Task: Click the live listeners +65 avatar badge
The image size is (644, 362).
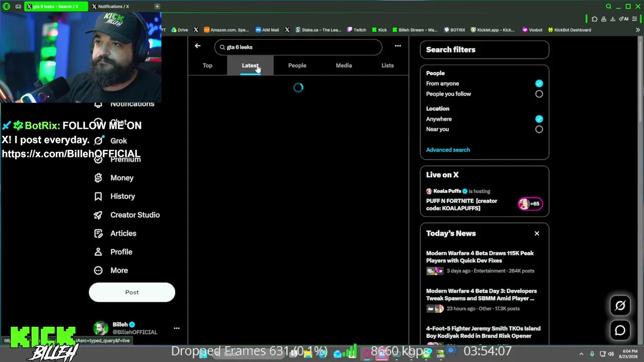Action: click(530, 204)
